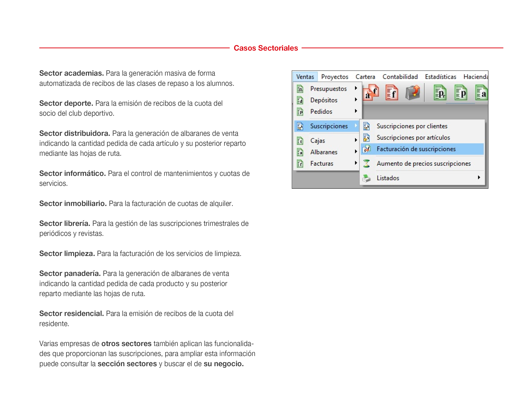
Task: Choose Suscripciones por clientes
Action: [x=422, y=126]
